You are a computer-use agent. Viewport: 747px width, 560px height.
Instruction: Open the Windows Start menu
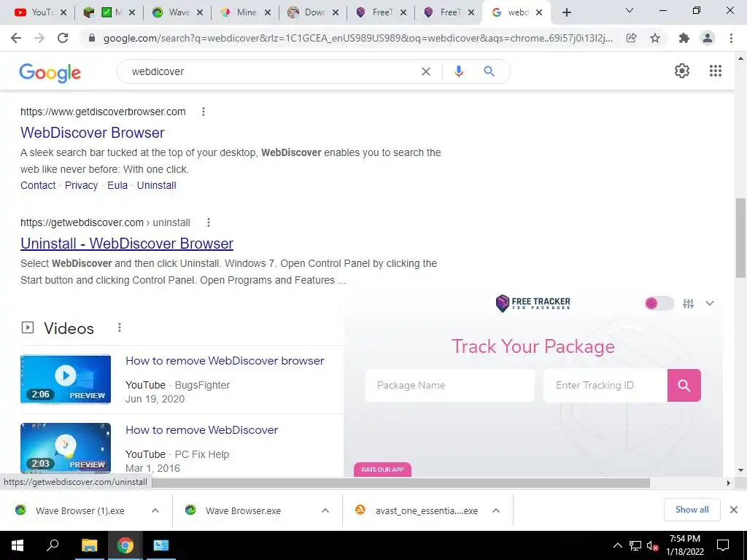click(18, 545)
